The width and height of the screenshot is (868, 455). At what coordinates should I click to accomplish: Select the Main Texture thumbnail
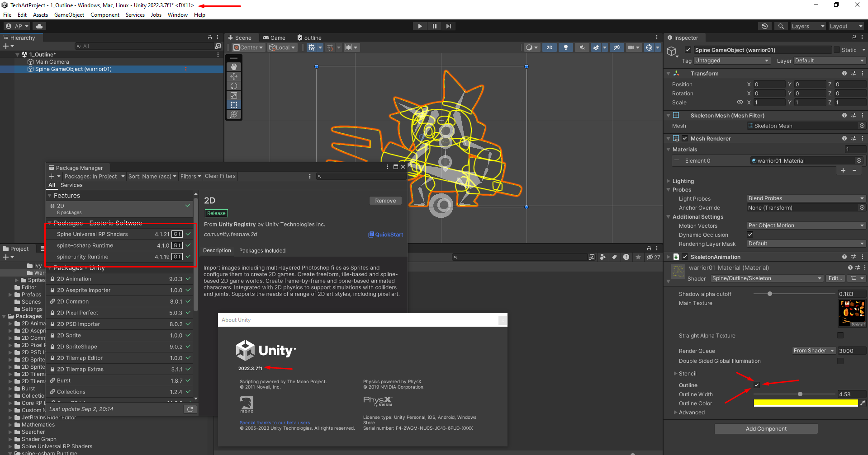point(852,314)
